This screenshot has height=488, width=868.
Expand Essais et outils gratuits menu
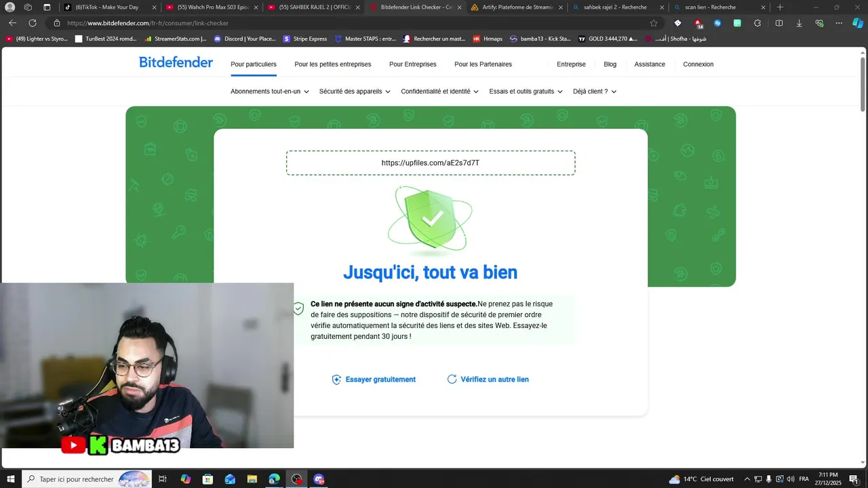[x=526, y=91]
